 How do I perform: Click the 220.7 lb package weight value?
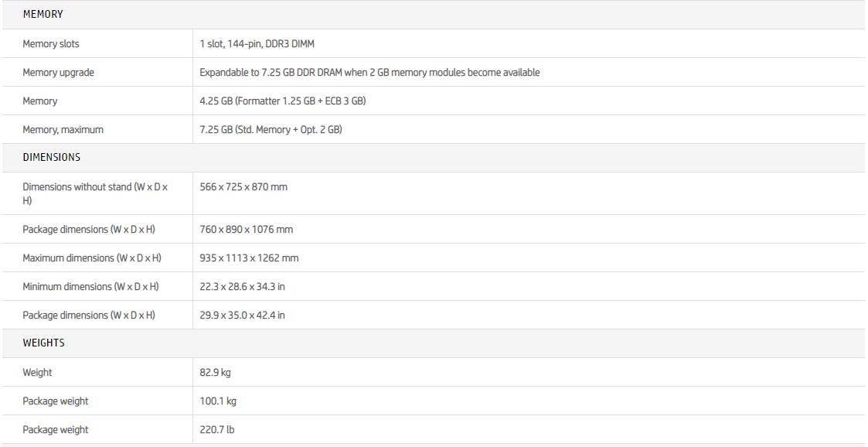[x=216, y=430]
